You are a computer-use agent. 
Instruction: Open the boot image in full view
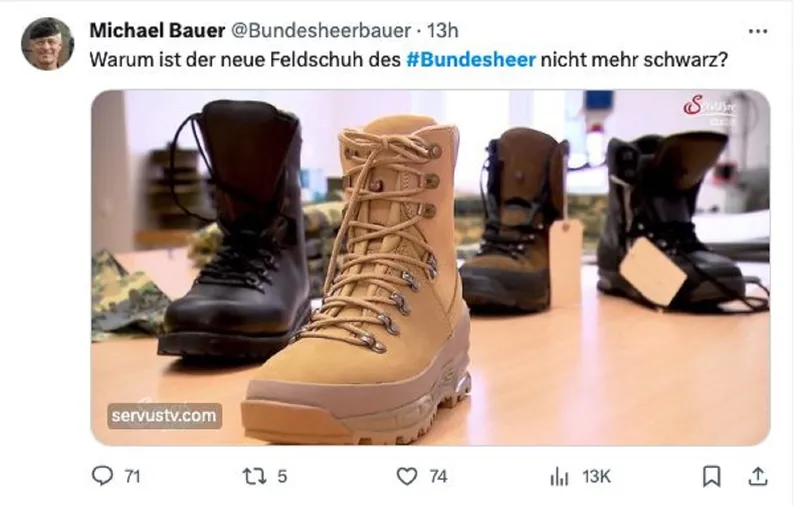tap(430, 267)
